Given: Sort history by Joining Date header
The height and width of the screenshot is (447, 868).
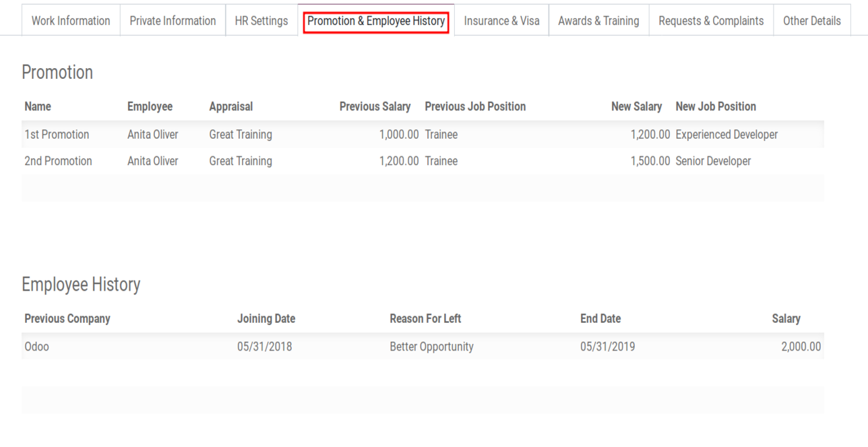Looking at the screenshot, I should click(266, 318).
